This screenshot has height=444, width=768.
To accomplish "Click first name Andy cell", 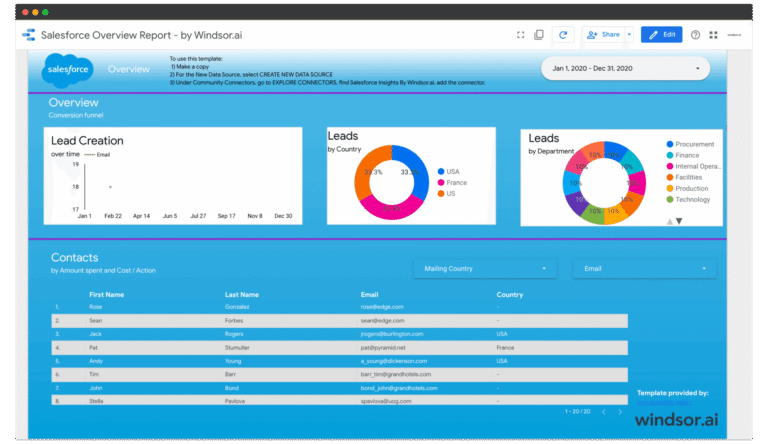I will 96,361.
